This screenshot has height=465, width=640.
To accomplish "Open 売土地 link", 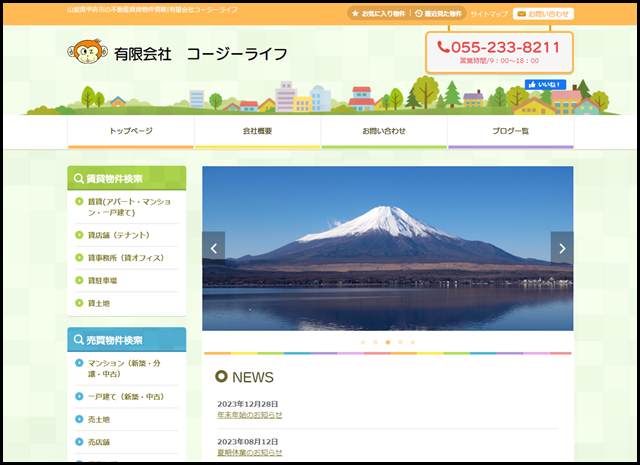I will point(99,420).
